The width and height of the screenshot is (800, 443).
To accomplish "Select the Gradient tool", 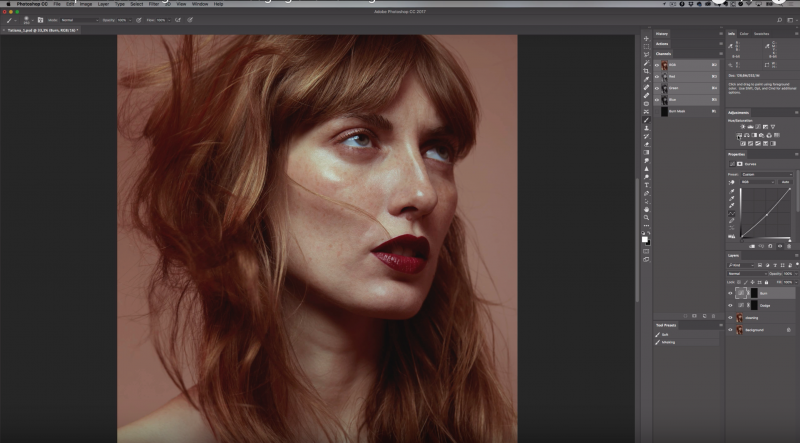I will tap(646, 152).
